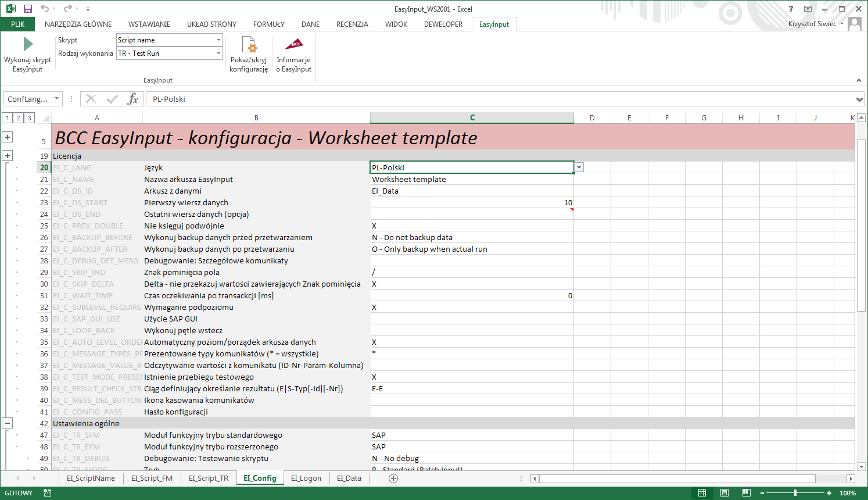Open language dropdown on cell C20

pos(579,167)
